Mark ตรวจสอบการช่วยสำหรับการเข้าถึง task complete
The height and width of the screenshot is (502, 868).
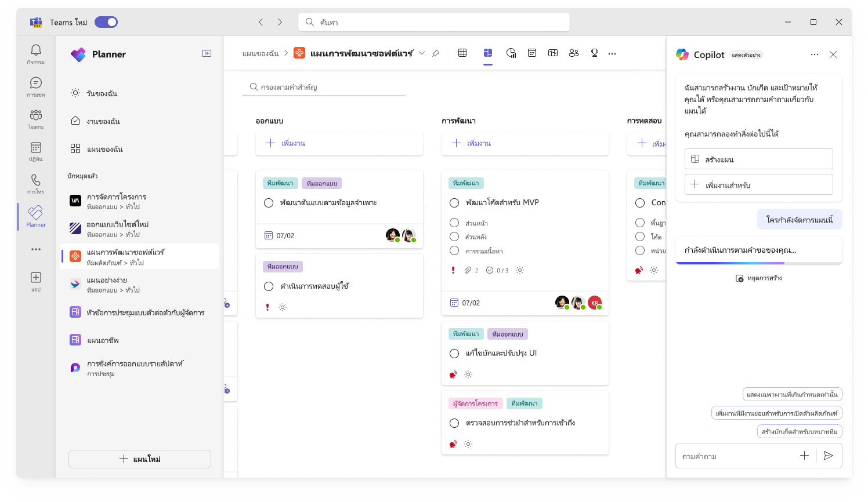(454, 423)
